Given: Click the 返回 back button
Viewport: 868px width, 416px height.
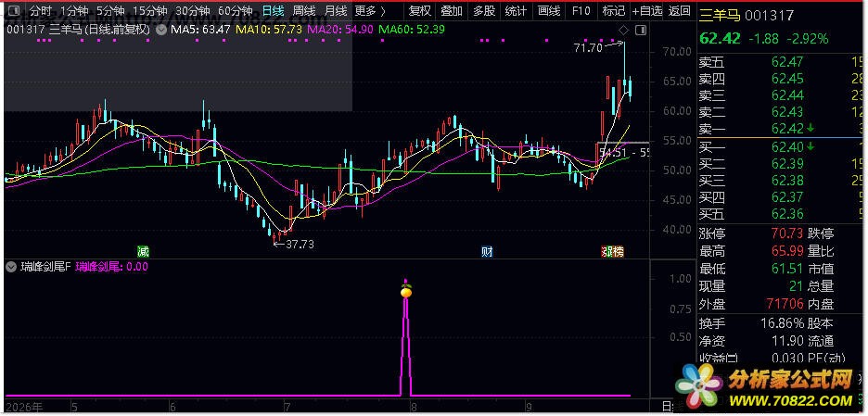Looking at the screenshot, I should point(679,10).
